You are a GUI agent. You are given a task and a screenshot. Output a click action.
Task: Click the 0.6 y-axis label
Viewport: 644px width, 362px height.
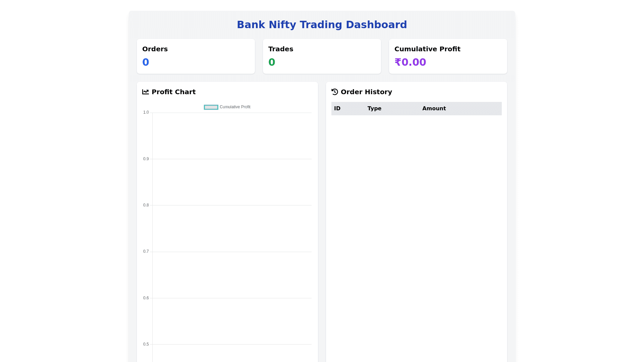tap(146, 298)
